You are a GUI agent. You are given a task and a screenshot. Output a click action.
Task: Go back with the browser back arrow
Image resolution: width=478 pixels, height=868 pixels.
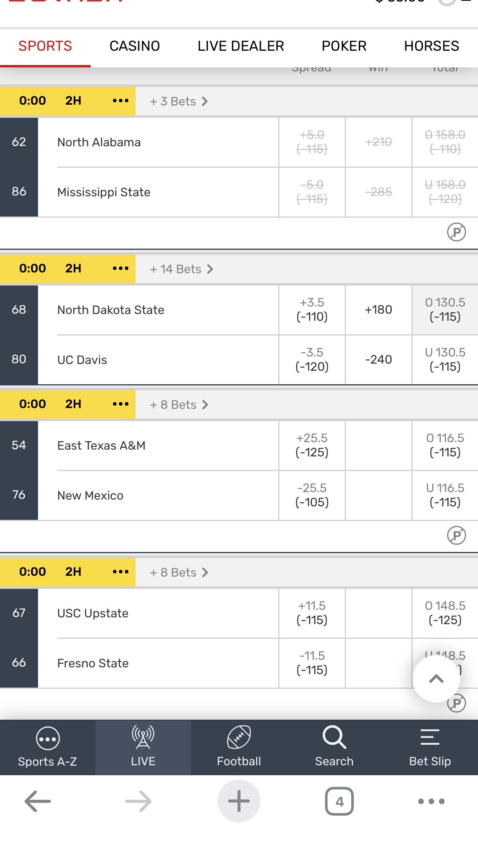tap(38, 801)
